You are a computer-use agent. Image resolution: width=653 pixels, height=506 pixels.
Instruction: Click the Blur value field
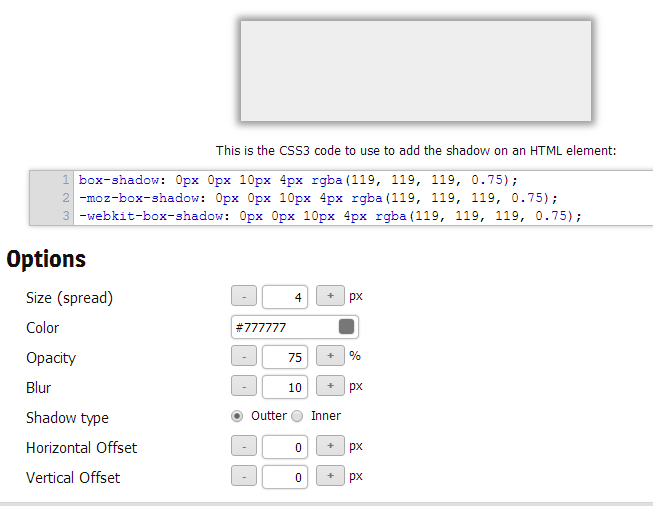285,387
